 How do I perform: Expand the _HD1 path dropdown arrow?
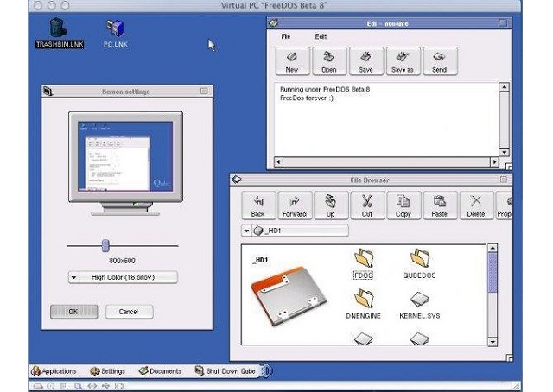pos(246,231)
